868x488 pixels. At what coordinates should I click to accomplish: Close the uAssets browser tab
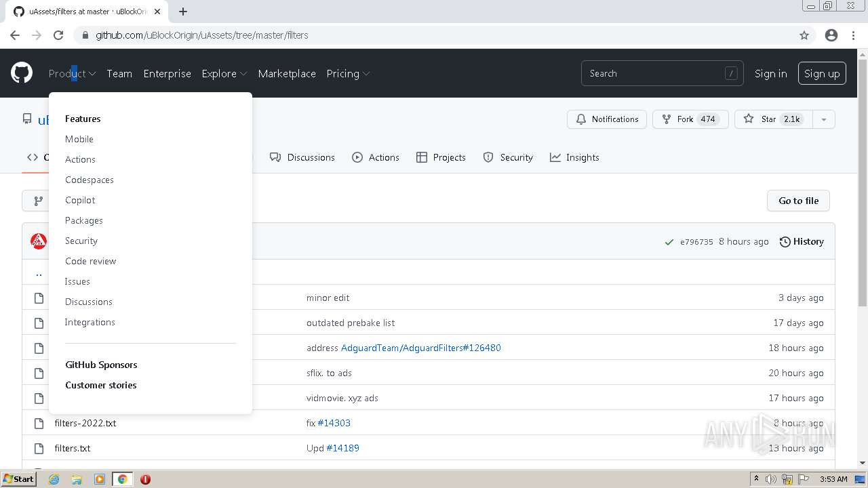(x=157, y=12)
